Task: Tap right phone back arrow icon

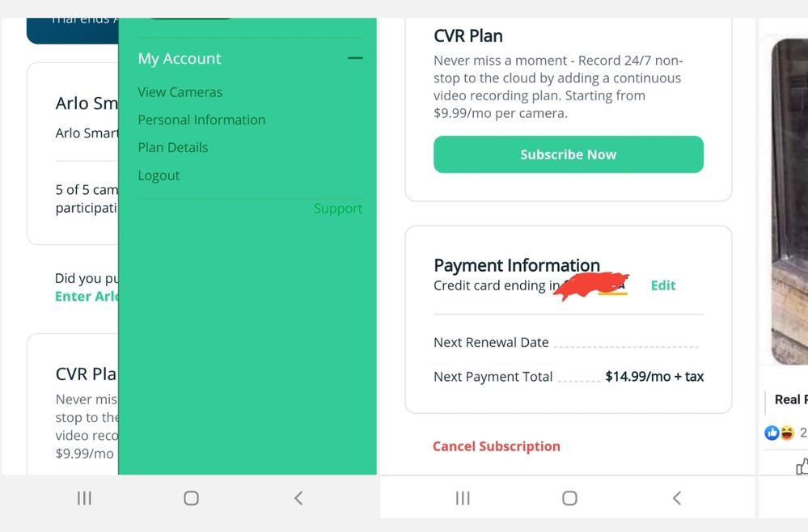Action: [x=677, y=498]
